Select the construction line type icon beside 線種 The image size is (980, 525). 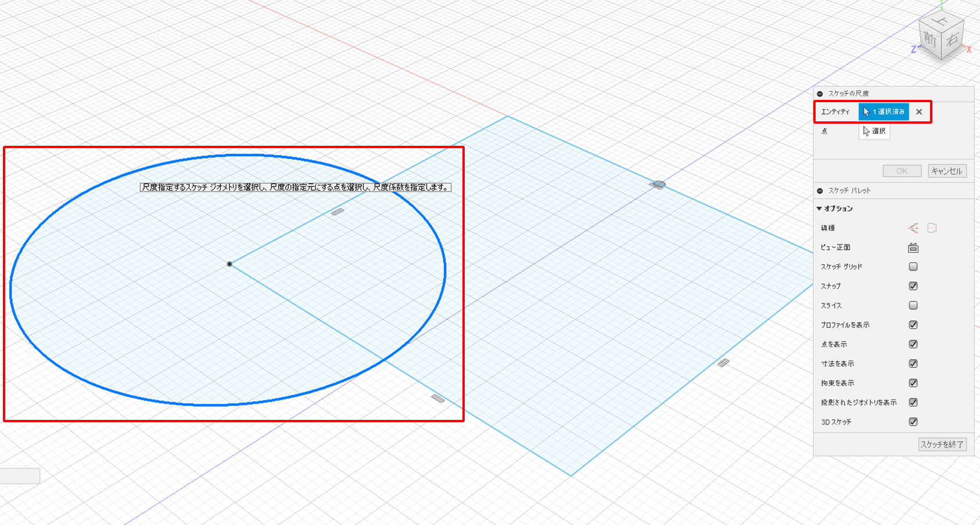click(x=913, y=228)
